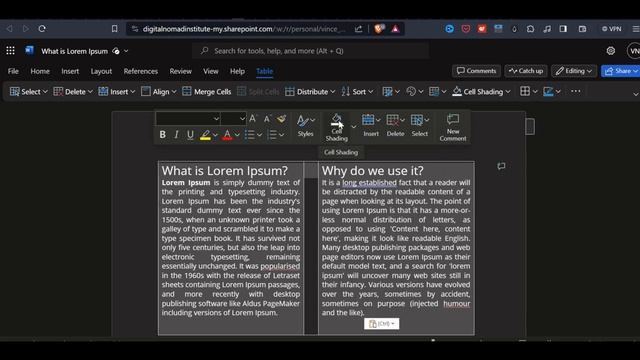640x360 pixels.
Task: Switch to the Review tab
Action: click(181, 71)
